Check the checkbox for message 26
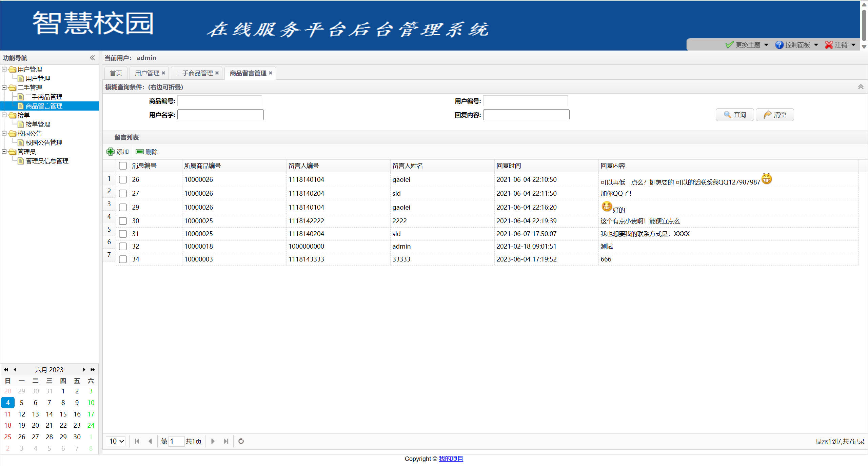The image size is (868, 466). (123, 179)
